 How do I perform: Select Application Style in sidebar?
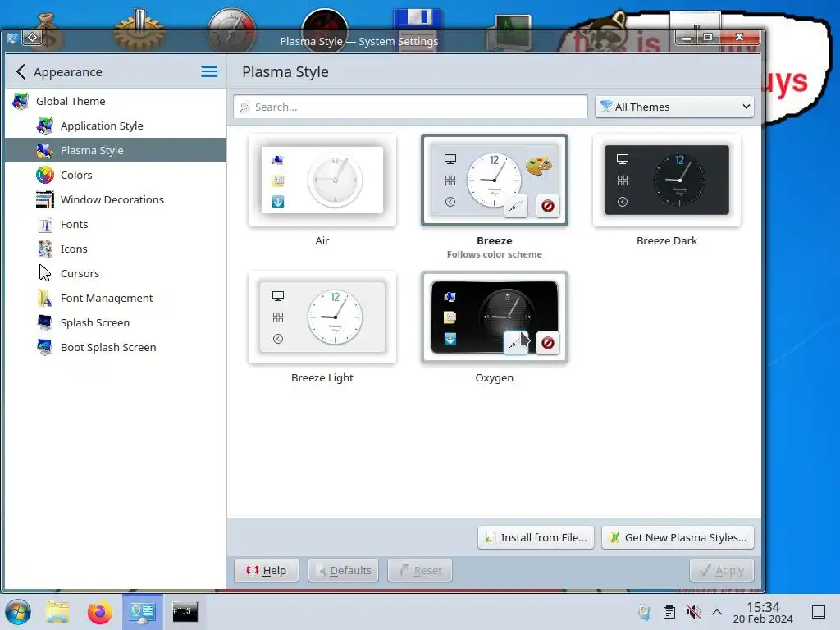click(x=115, y=126)
